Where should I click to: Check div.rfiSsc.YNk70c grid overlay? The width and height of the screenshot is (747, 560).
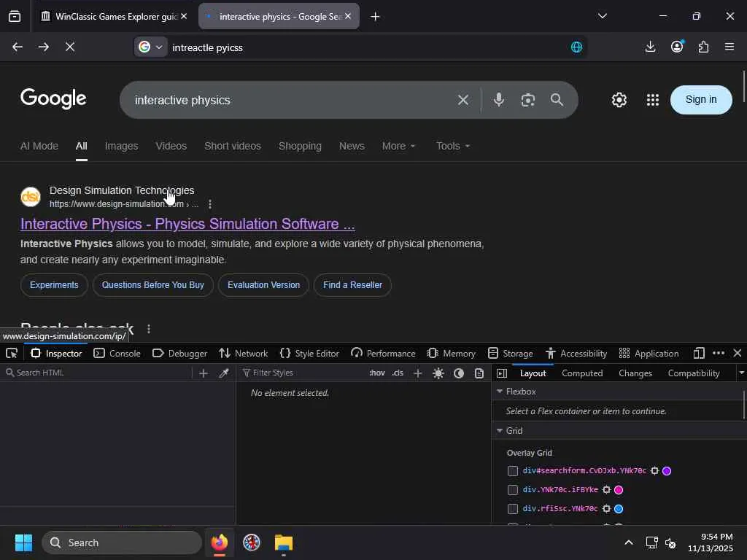point(513,509)
